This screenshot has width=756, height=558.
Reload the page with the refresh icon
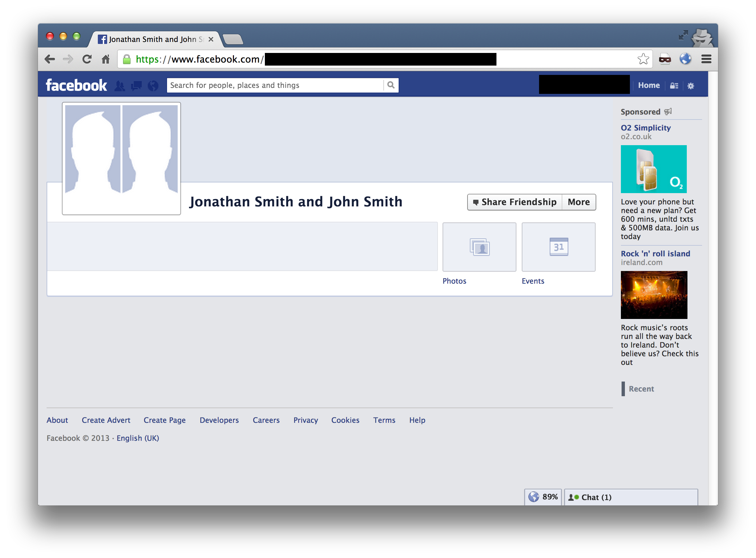(87, 60)
